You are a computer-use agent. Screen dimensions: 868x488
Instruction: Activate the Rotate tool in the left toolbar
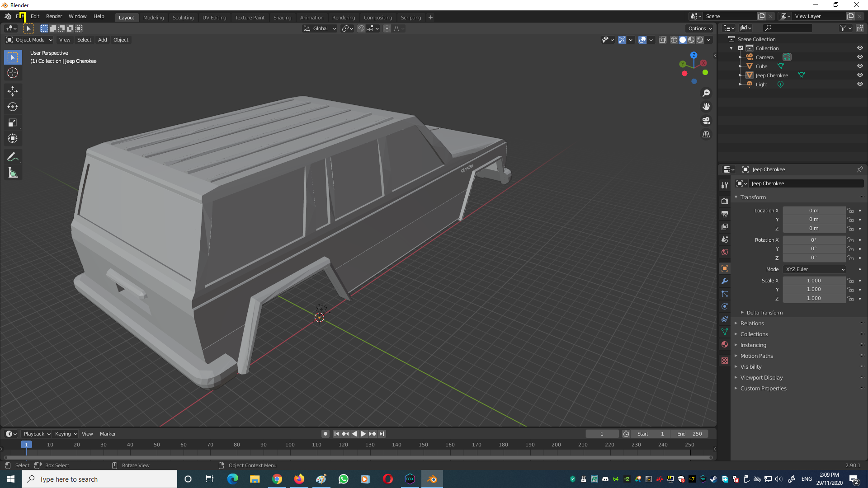click(x=13, y=107)
